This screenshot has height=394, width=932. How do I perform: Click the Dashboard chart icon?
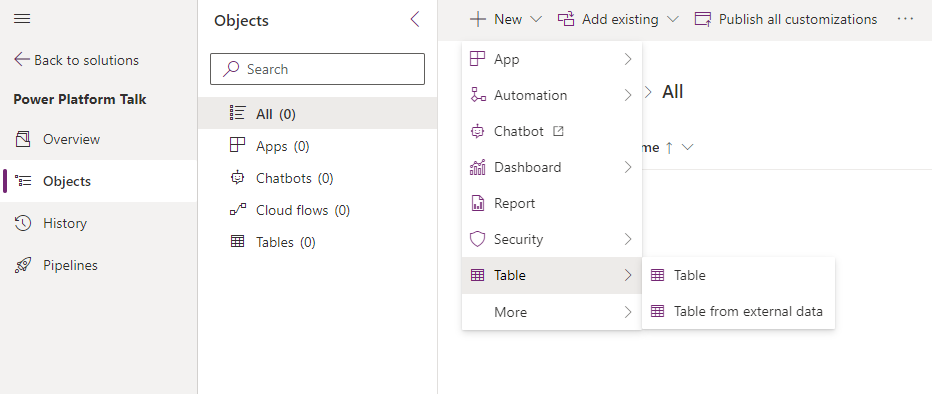(477, 168)
